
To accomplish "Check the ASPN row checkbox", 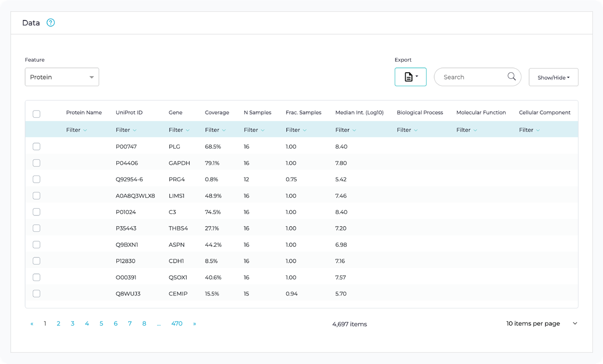I will click(37, 245).
